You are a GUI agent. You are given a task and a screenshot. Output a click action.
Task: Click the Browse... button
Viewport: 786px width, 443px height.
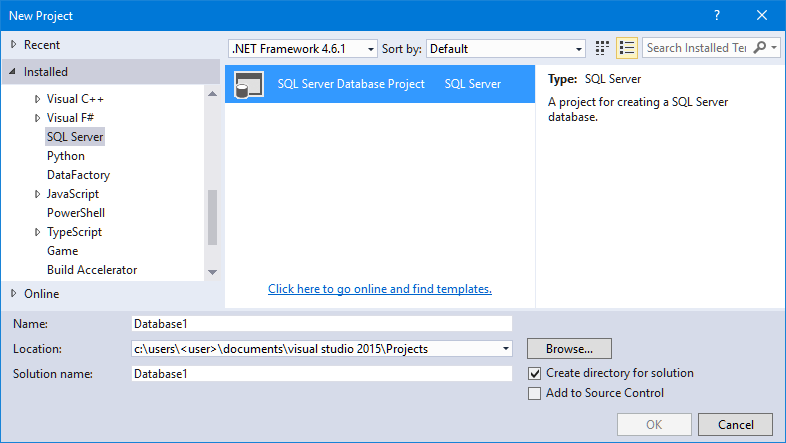click(x=569, y=349)
